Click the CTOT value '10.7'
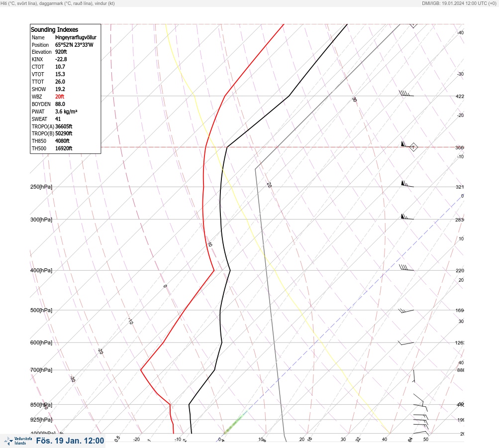The width and height of the screenshot is (499, 448). pos(60,67)
